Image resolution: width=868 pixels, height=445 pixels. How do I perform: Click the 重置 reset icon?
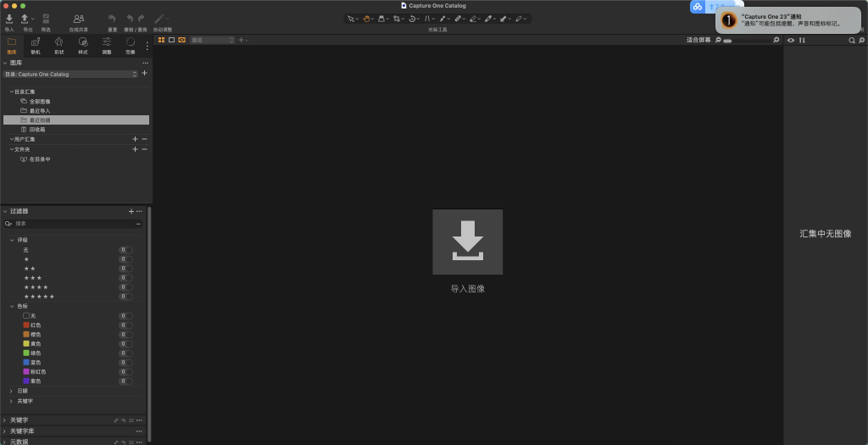113,19
